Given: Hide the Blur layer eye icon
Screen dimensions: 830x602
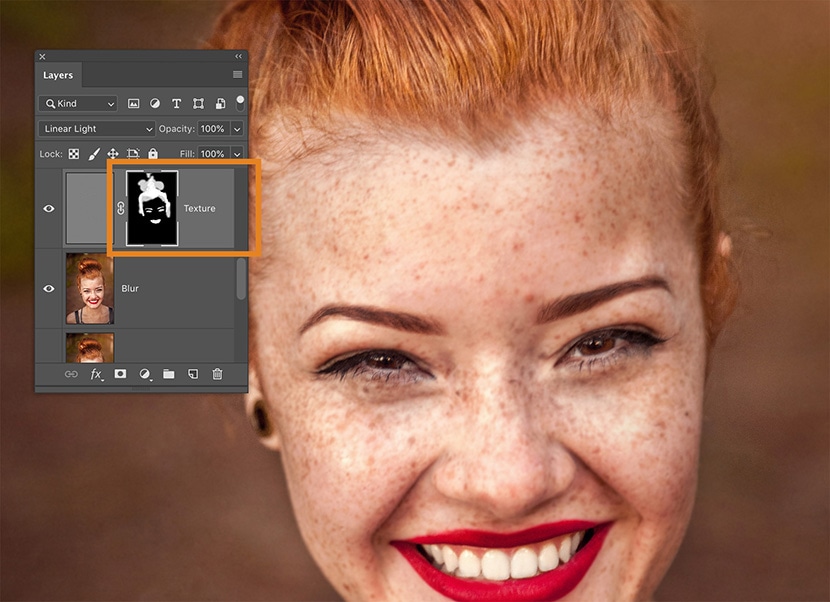Looking at the screenshot, I should 49,289.
